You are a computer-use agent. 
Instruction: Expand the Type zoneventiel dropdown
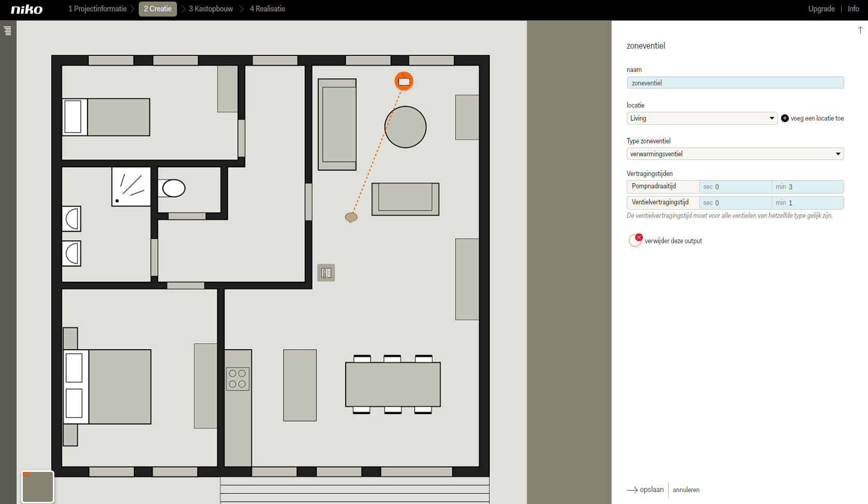click(735, 154)
